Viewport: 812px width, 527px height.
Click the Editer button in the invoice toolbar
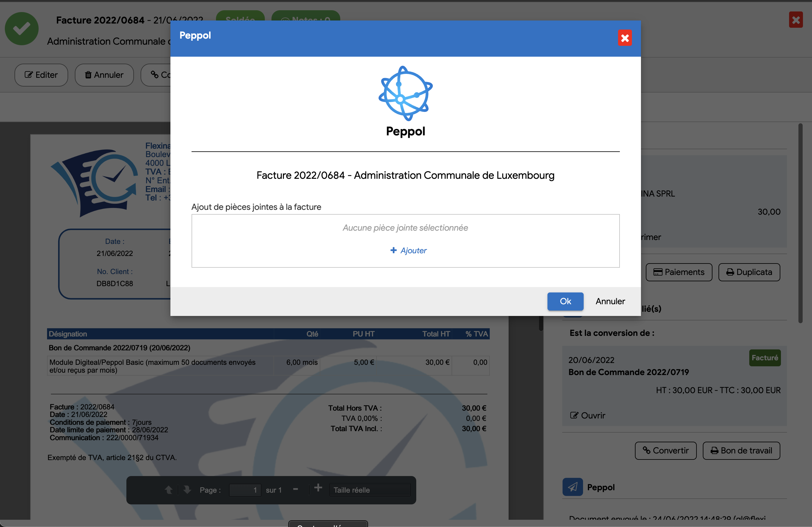pos(41,75)
